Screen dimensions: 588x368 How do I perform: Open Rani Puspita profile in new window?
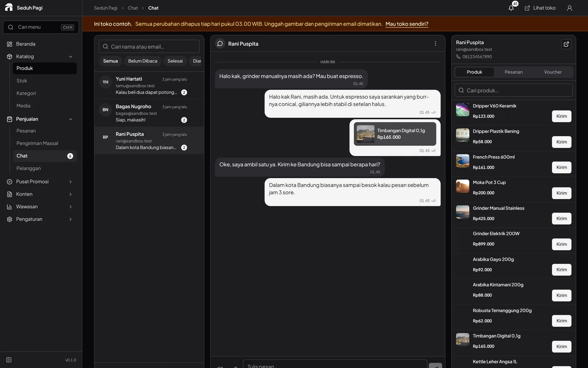[566, 44]
